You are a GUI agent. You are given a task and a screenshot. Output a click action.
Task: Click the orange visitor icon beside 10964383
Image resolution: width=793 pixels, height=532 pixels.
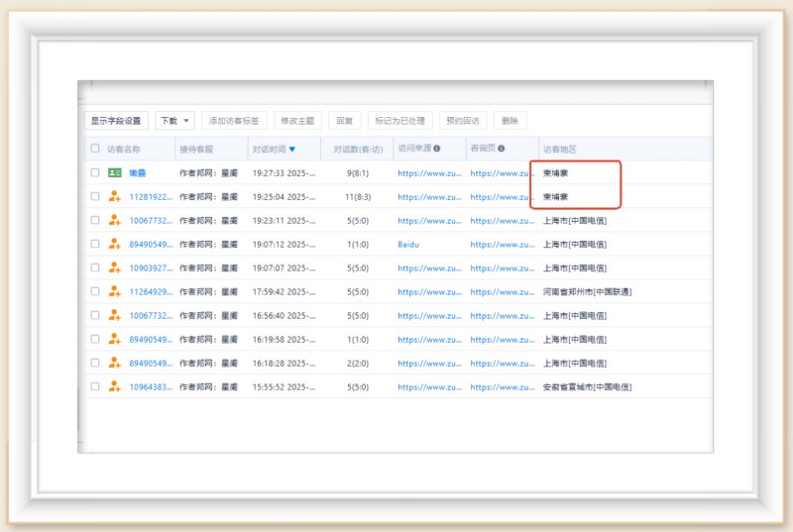(114, 387)
